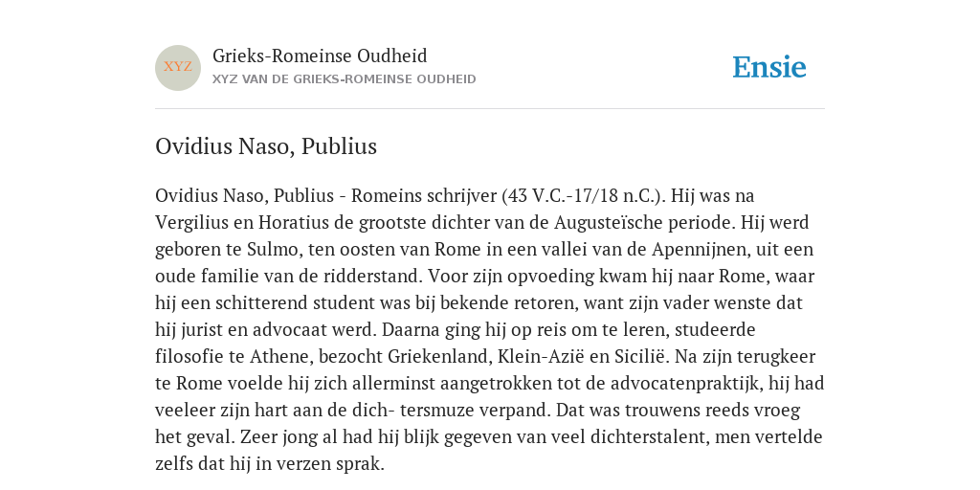
Task: Click the XYZ VAN DE GRIEKS-ROMEINSE OUDHEID subtitle
Action: coord(345,79)
